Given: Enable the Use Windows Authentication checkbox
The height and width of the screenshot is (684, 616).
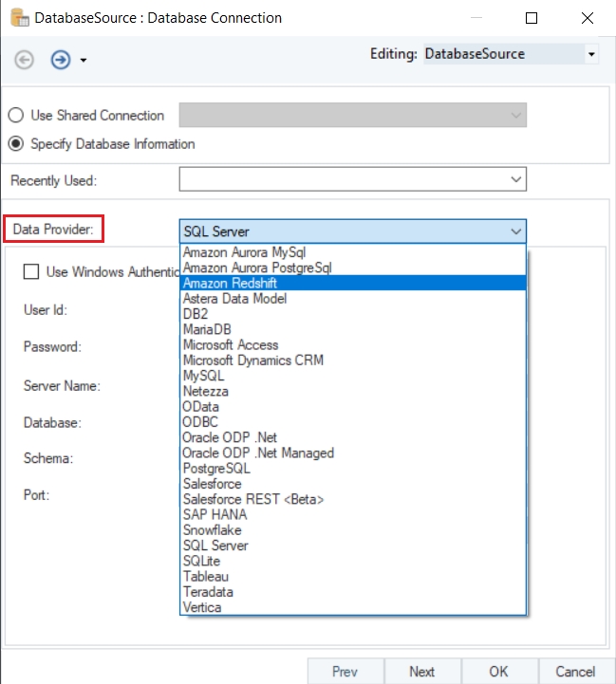Looking at the screenshot, I should [x=31, y=272].
